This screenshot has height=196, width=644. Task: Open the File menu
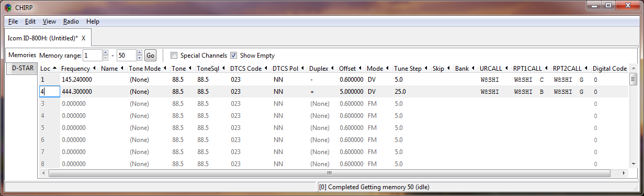point(13,21)
